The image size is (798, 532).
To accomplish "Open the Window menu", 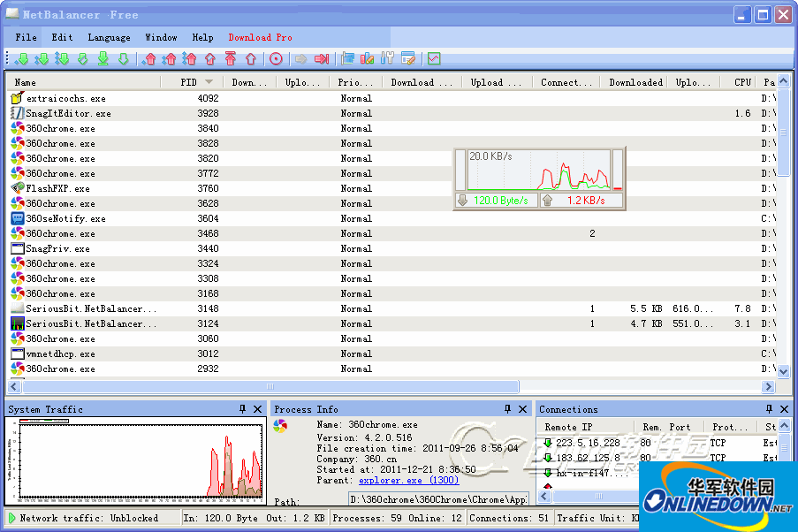I will click(x=161, y=37).
